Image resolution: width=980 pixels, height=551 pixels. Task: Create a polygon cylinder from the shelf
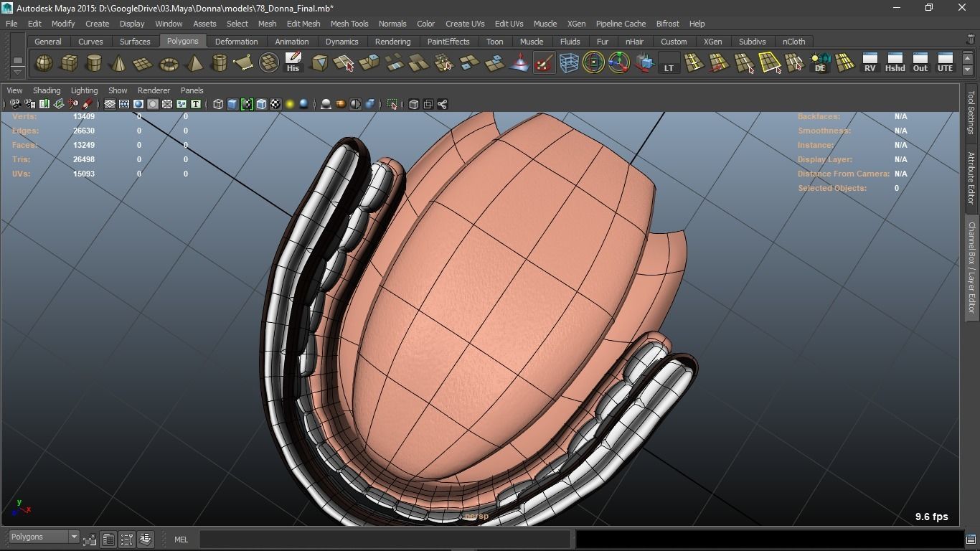coord(94,63)
